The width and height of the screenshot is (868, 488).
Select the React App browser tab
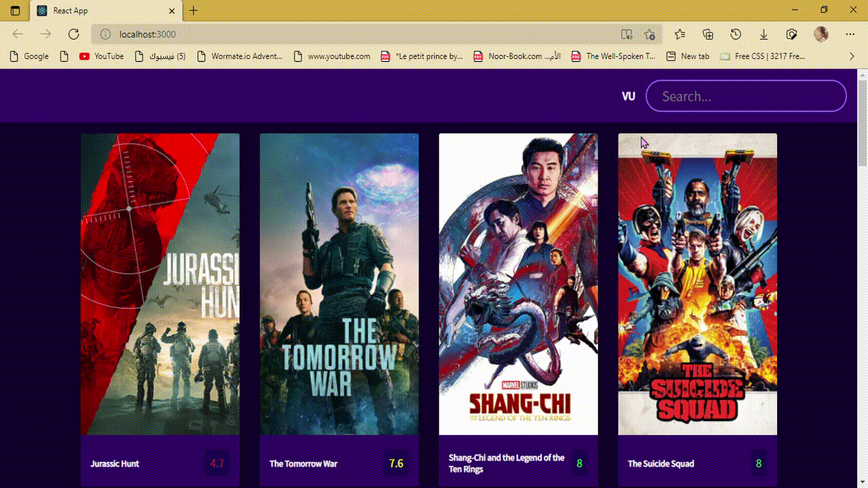pyautogui.click(x=106, y=11)
